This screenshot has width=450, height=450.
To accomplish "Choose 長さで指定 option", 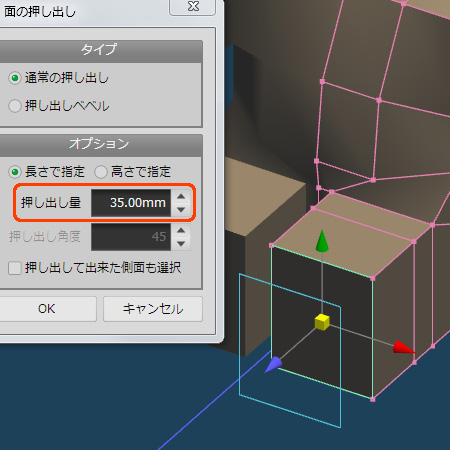I will tap(15, 172).
